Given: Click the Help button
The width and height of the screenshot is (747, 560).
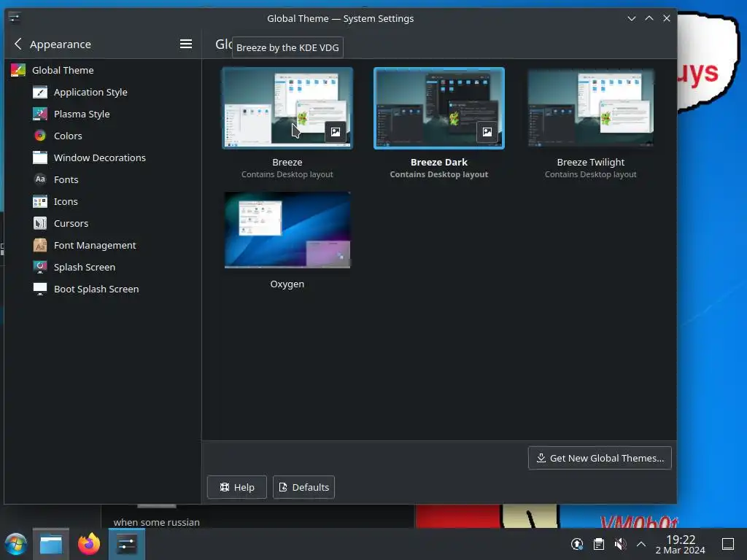Looking at the screenshot, I should 237,487.
